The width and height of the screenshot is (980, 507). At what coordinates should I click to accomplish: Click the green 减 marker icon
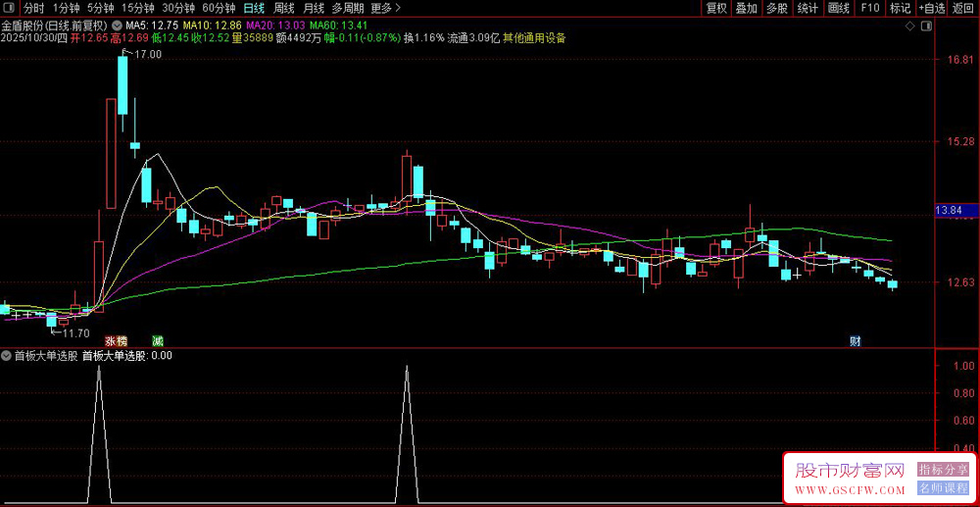tap(157, 341)
